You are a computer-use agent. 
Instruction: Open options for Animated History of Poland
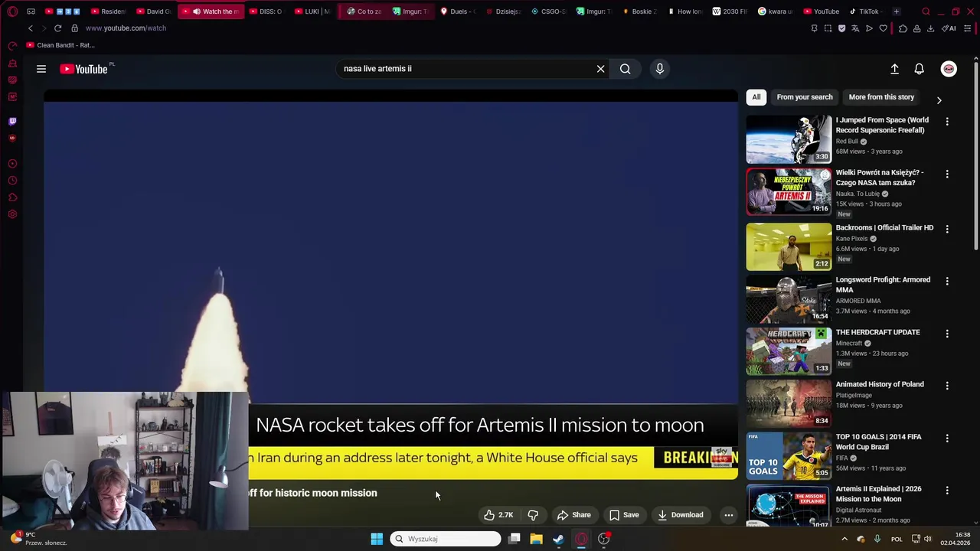[947, 386]
